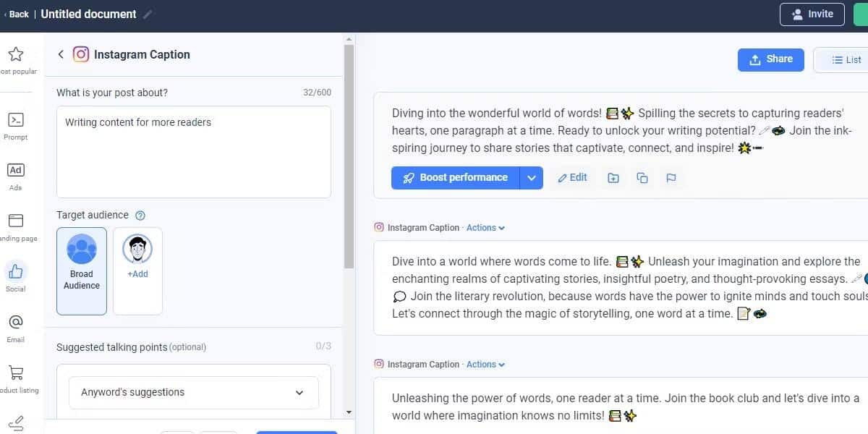This screenshot has height=434, width=868.
Task: Select the Broad Audience card
Action: [82, 271]
